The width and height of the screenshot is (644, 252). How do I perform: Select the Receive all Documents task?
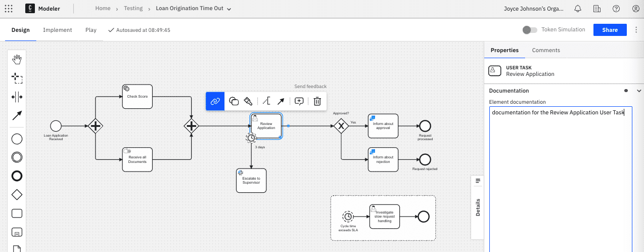click(x=137, y=159)
